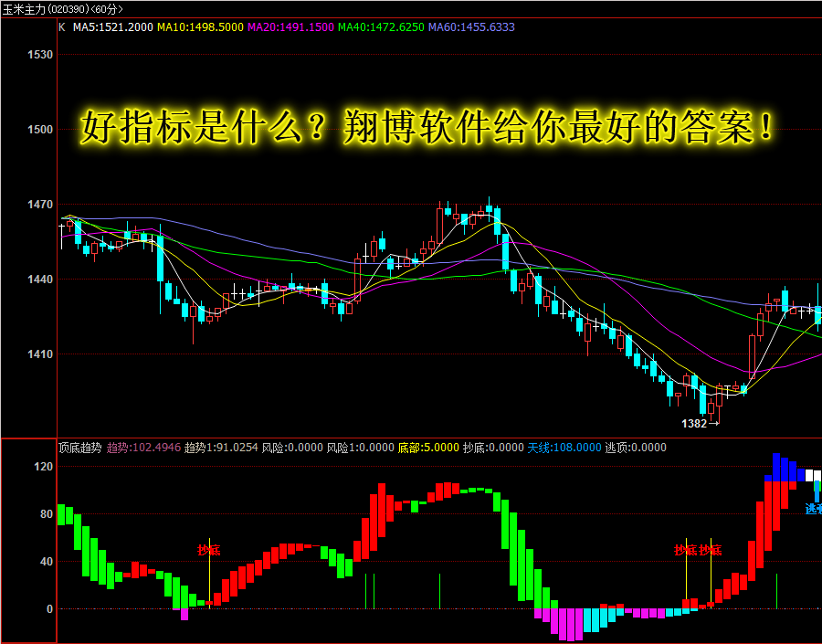Click the yellow MA10:1498.5000 label
Screen dimensions: 822x644
(x=200, y=27)
